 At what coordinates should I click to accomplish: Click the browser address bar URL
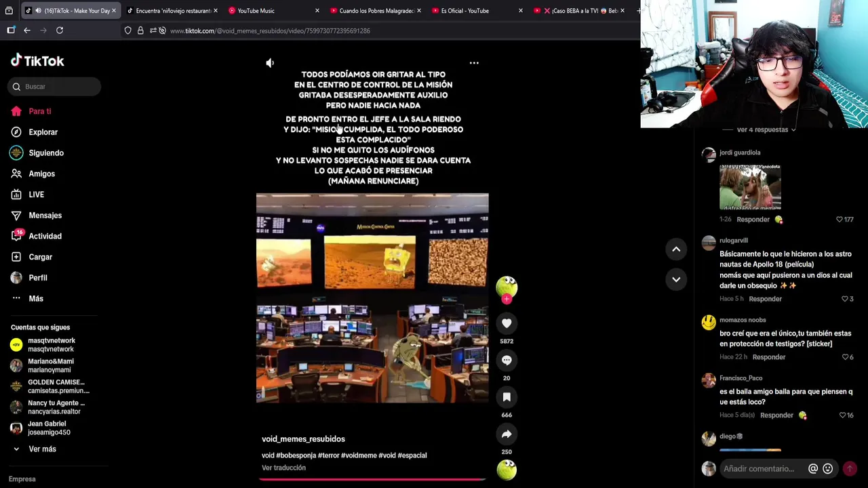[x=270, y=31]
